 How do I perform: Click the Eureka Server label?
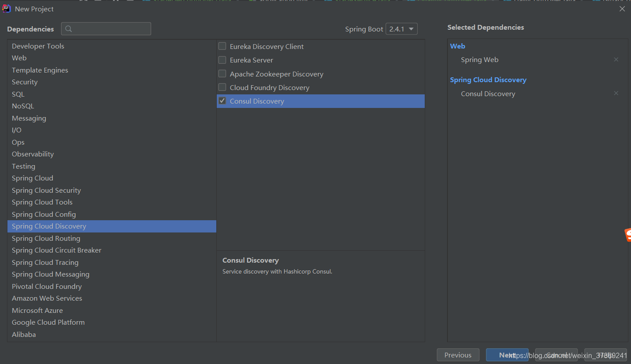pos(251,60)
